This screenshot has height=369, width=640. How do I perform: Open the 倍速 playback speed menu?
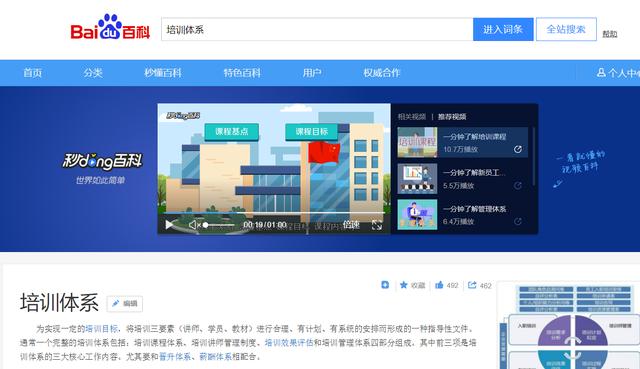pyautogui.click(x=351, y=225)
